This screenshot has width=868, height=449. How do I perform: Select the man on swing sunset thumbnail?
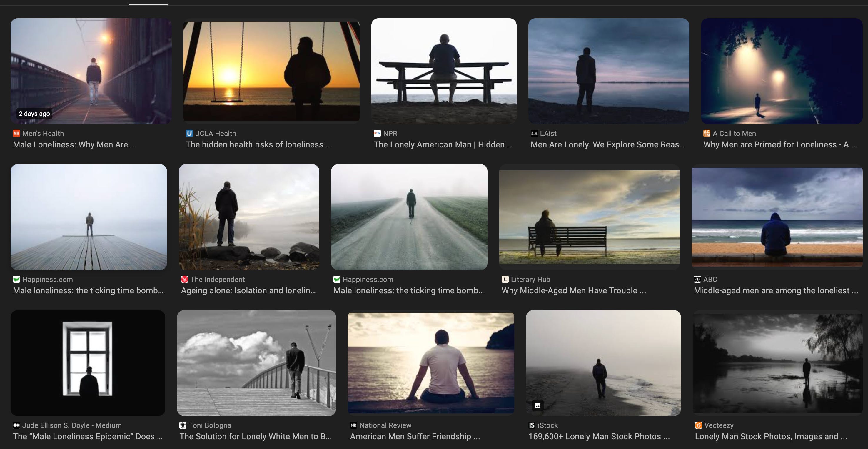(271, 71)
